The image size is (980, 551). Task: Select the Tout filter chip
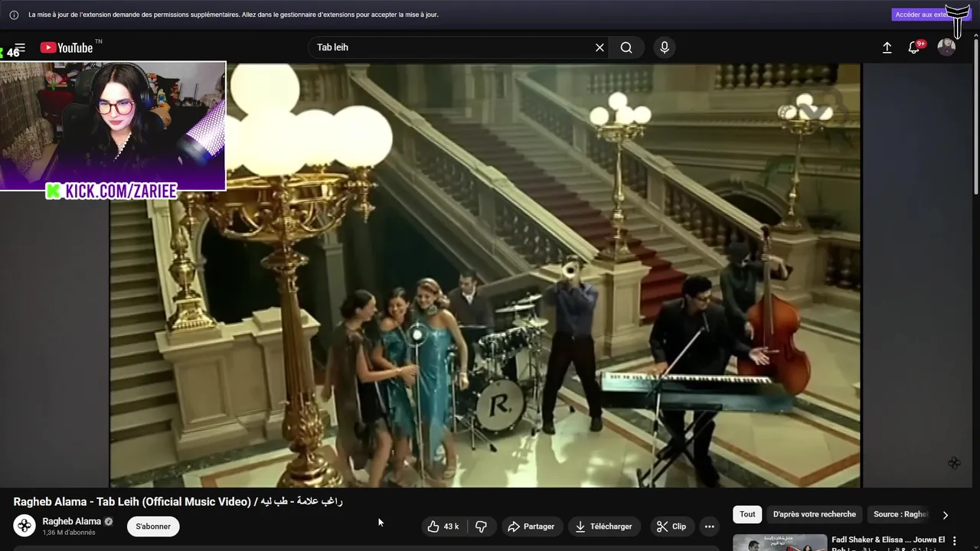[747, 514]
